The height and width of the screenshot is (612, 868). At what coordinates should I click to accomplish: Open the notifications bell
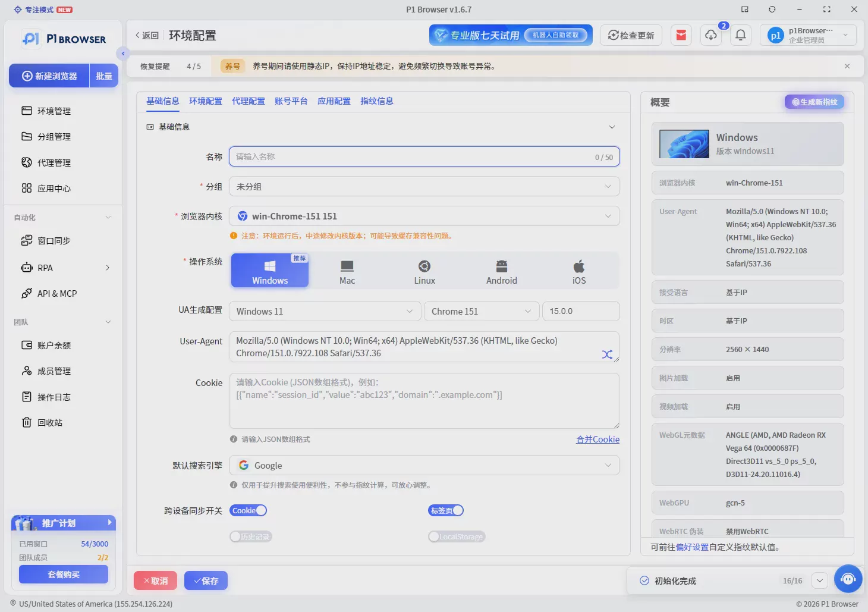click(x=741, y=35)
